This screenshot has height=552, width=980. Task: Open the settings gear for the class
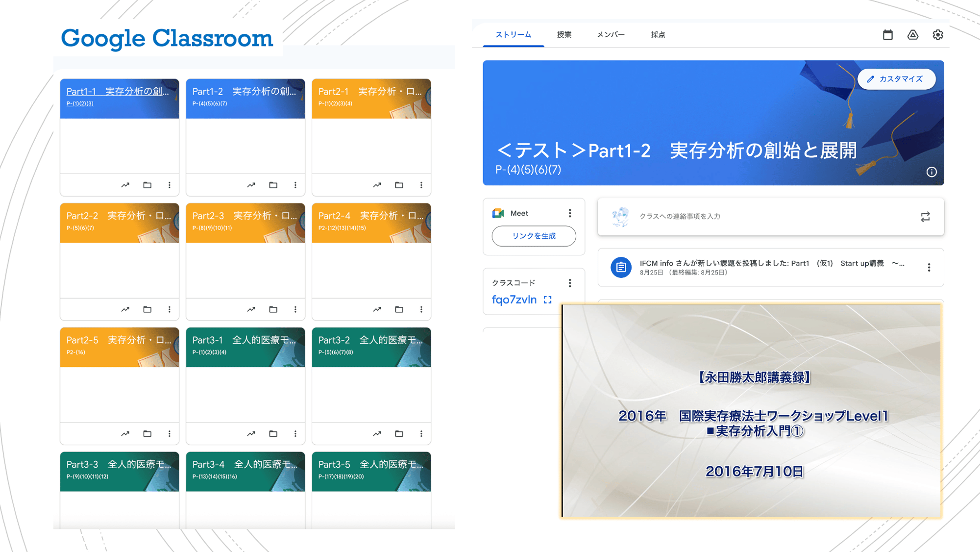pyautogui.click(x=937, y=34)
